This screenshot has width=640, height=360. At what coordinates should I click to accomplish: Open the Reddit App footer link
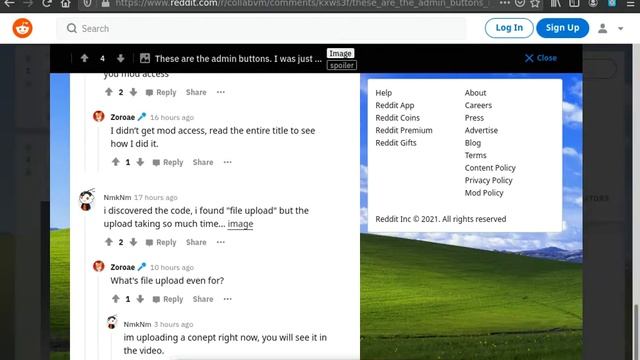[395, 105]
